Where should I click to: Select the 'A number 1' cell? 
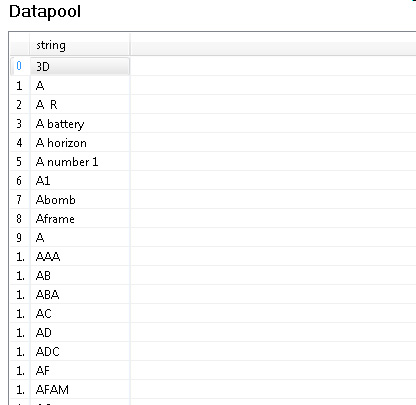pos(80,162)
